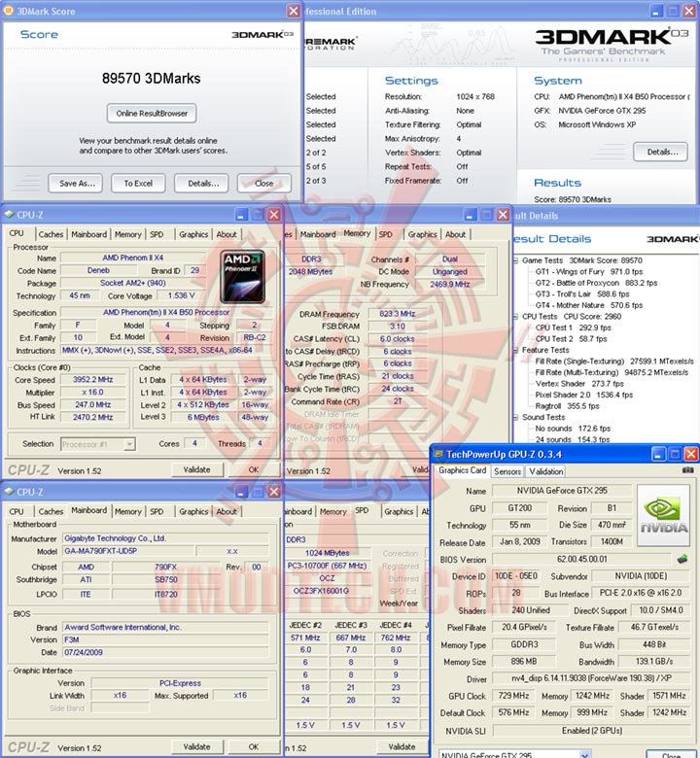
Task: Click the AMD Phenom II logo image
Action: coord(242,277)
